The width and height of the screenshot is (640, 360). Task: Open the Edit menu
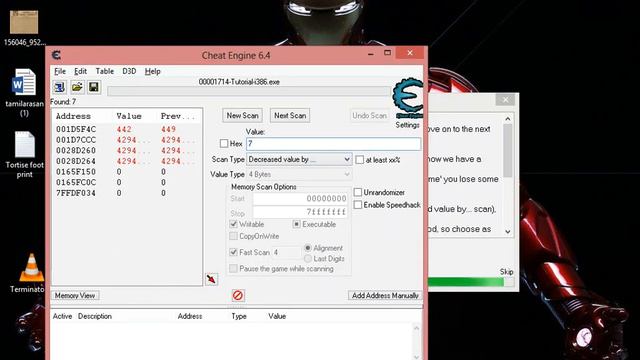point(80,71)
